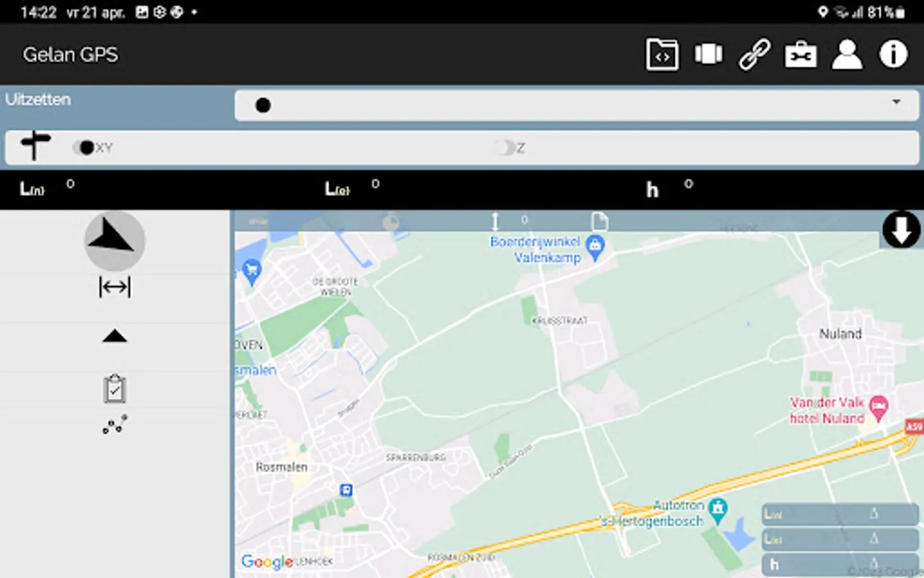Expand the point dropdown with black dot
Viewport: 924px width, 578px height.
click(x=577, y=105)
